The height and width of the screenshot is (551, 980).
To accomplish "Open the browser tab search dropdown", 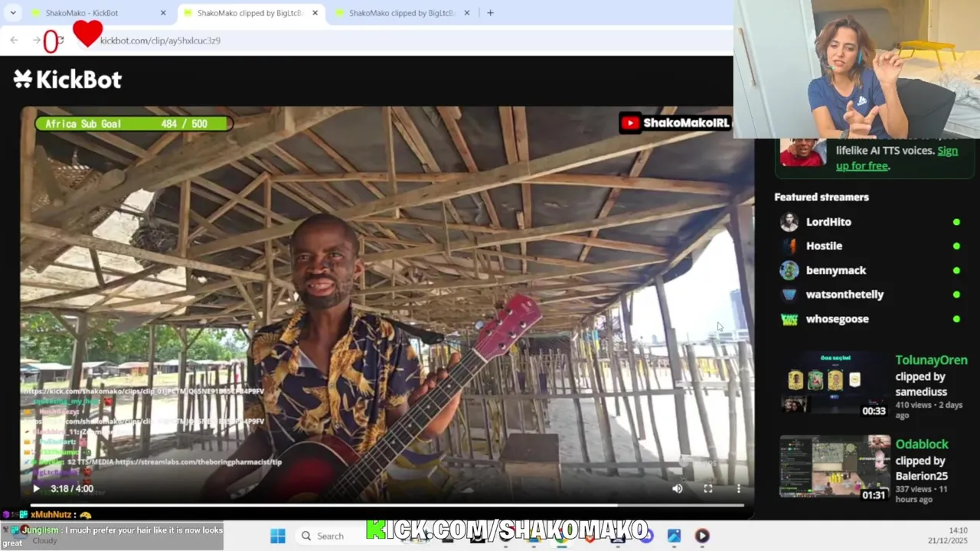I will pos(13,12).
